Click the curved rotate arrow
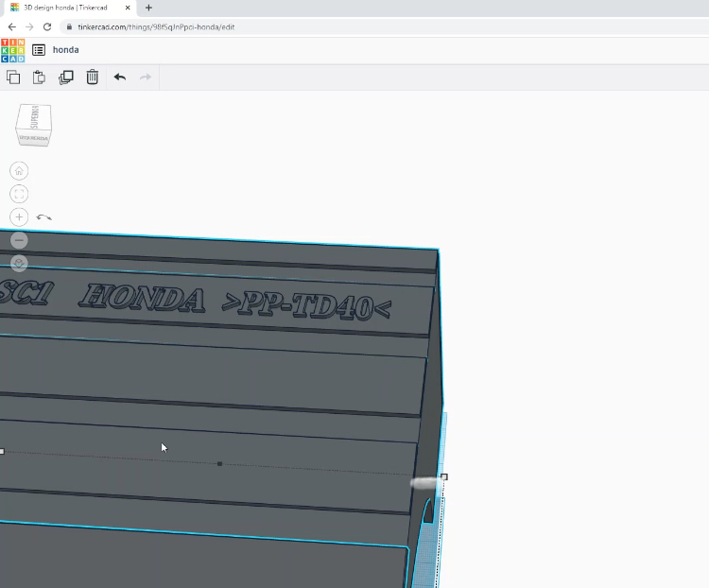This screenshot has height=588, width=709. click(x=43, y=217)
